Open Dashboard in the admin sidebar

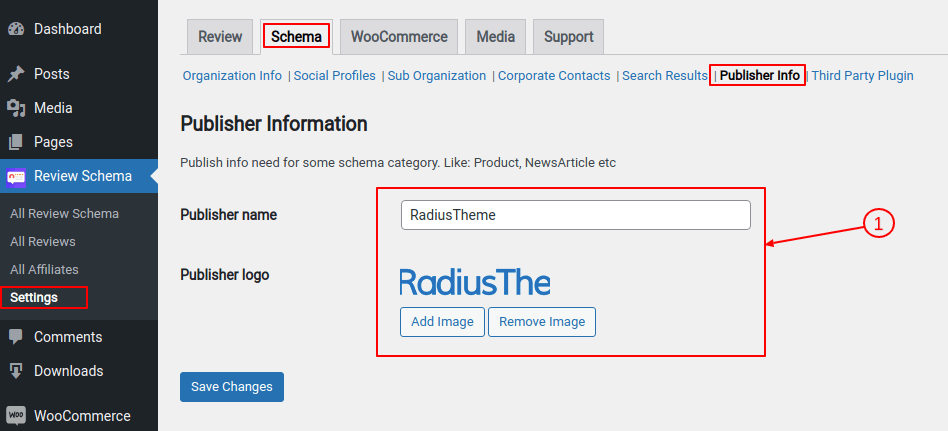click(x=68, y=29)
